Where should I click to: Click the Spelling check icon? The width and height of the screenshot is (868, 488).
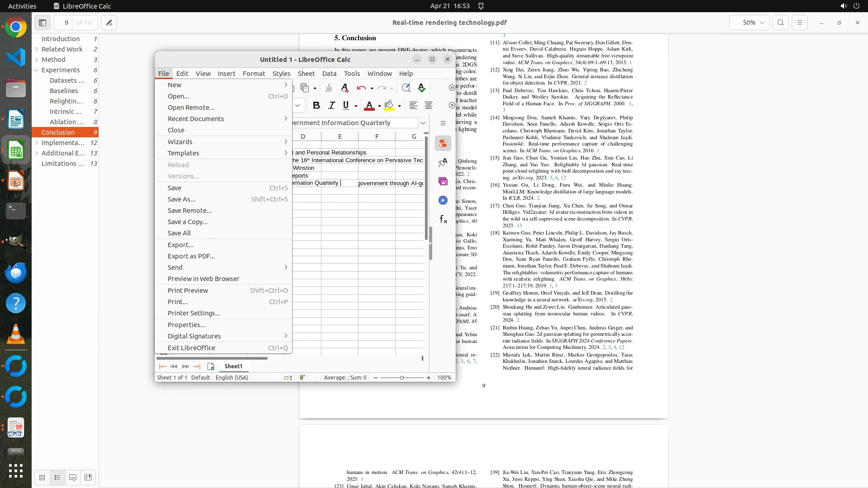click(422, 88)
